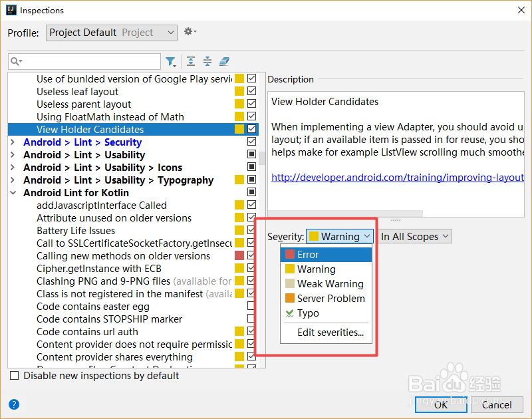Enable Code contains easter egg checkbox

click(x=251, y=306)
